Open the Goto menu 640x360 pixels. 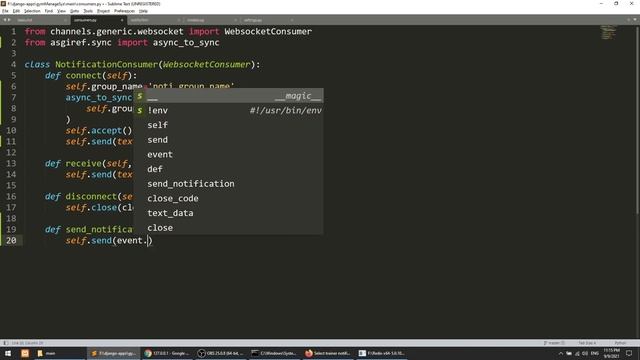pyautogui.click(x=74, y=11)
